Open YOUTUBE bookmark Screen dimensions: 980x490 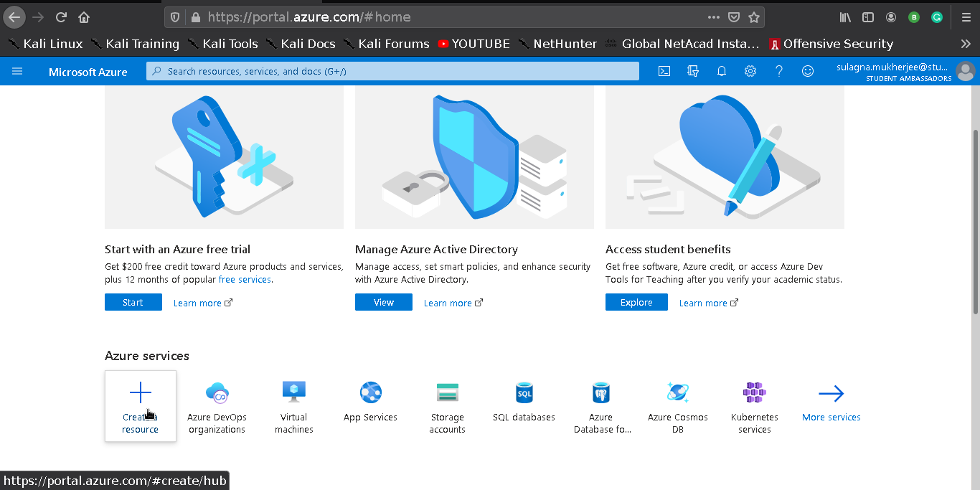pyautogui.click(x=473, y=44)
